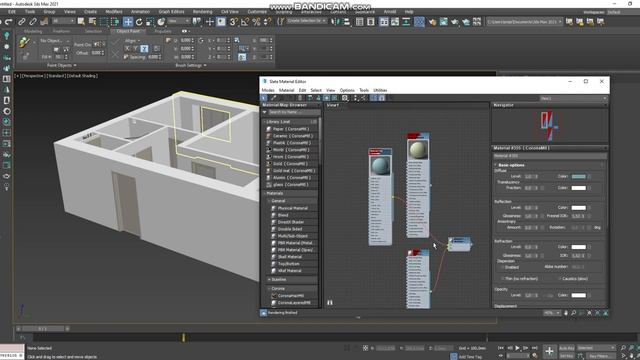Click the Object Paint brush icon
The height and width of the screenshot is (360, 640).
click(24, 42)
